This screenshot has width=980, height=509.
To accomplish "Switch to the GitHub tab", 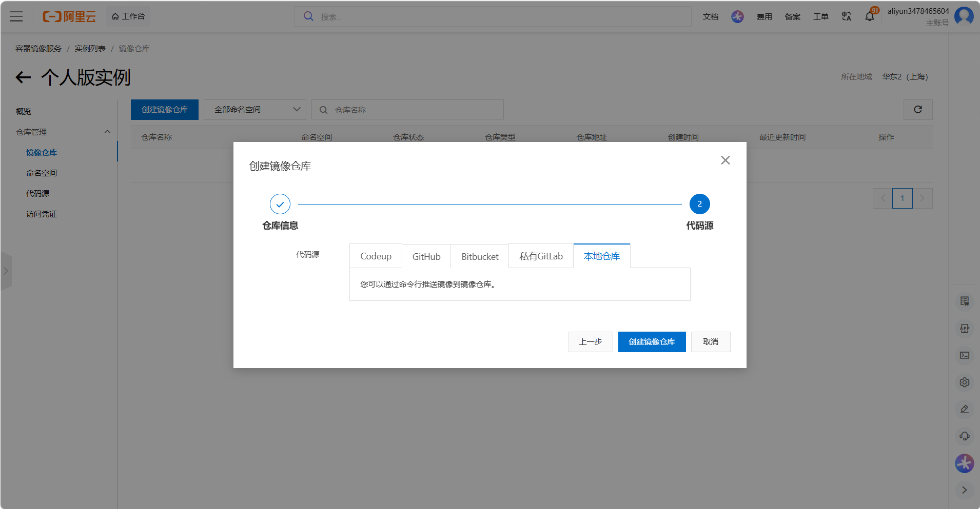I will click(426, 256).
